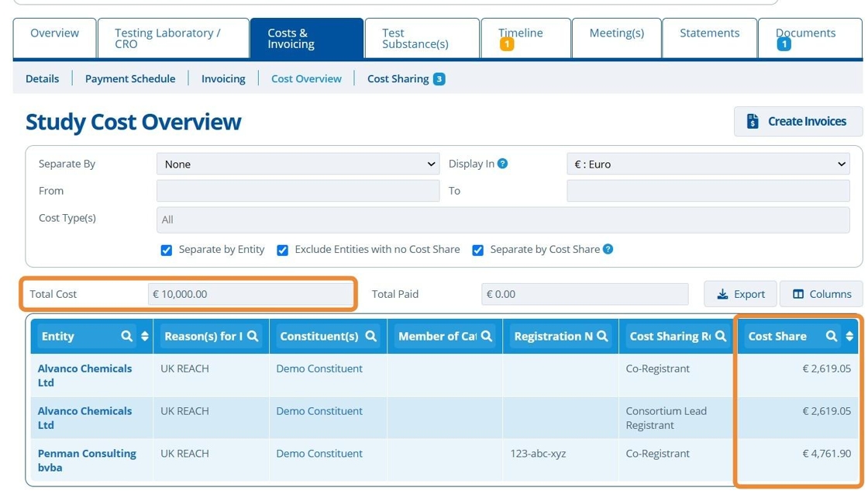868x491 pixels.
Task: Click search icon in Constituent(s) column
Action: pos(371,336)
